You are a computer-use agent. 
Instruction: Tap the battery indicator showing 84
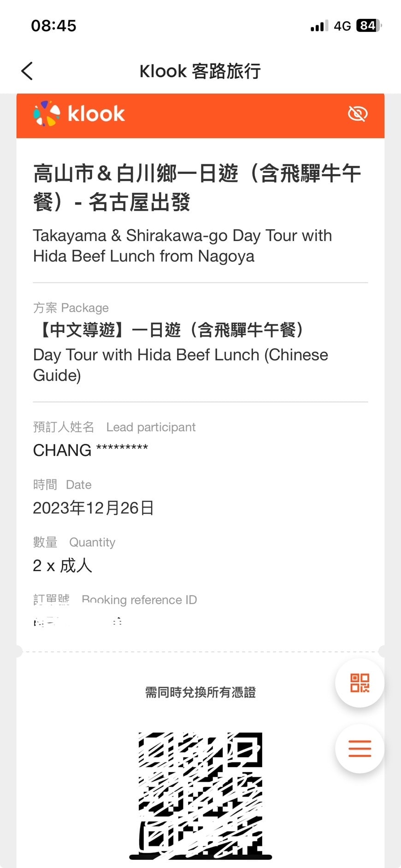tap(369, 26)
